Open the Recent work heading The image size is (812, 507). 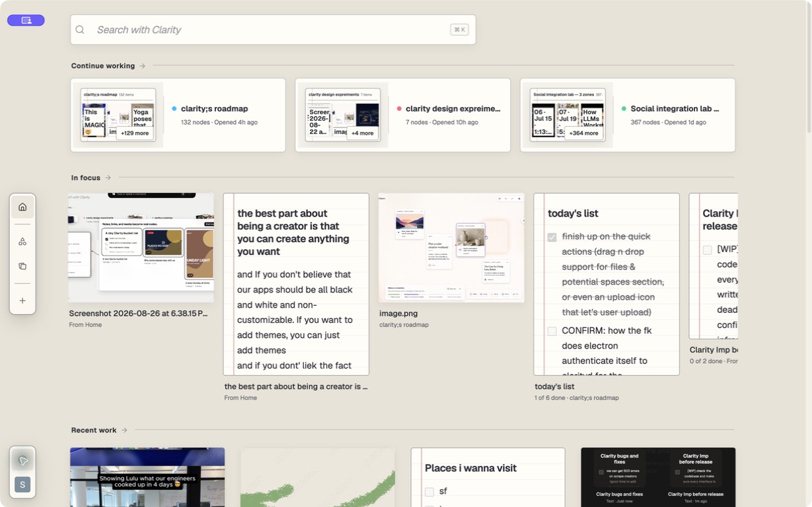(94, 430)
